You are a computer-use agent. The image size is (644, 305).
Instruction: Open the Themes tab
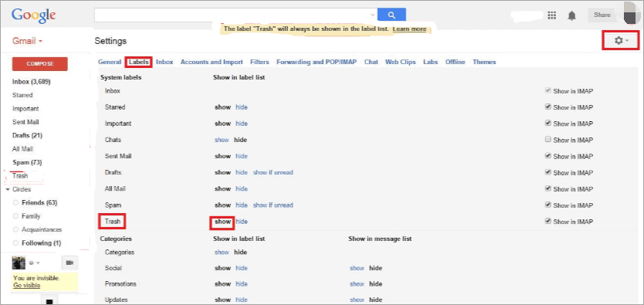[x=484, y=62]
